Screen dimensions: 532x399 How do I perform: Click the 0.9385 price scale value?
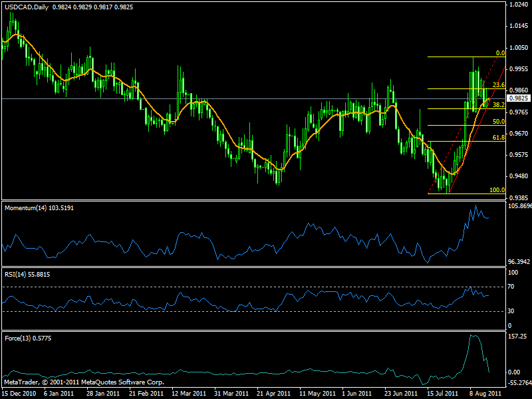519,198
